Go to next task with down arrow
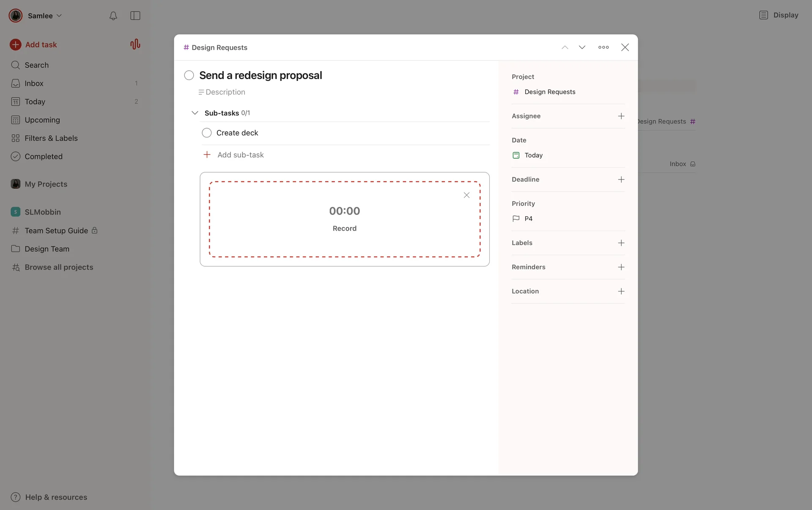Screen dimensions: 812x510 point(582,47)
